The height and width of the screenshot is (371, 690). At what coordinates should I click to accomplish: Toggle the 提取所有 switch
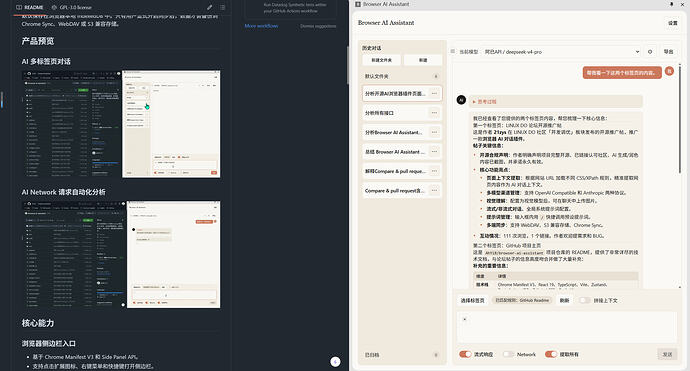(x=551, y=354)
